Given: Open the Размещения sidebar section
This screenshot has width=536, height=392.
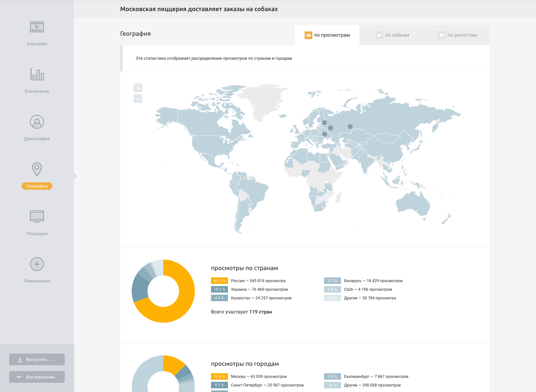Looking at the screenshot, I should click(x=37, y=281).
